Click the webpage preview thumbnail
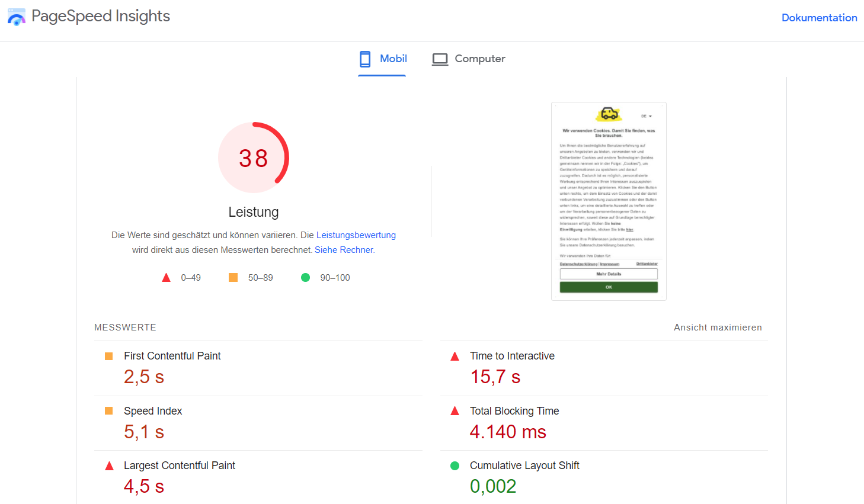This screenshot has width=864, height=504. (x=609, y=201)
